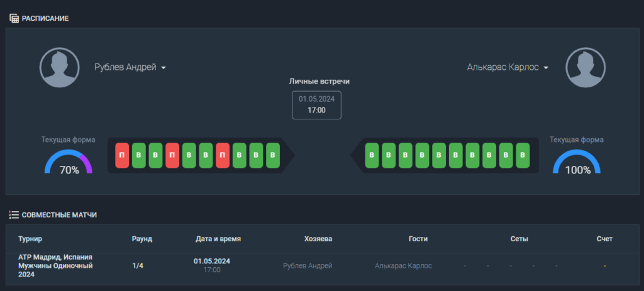
Task: Click Рублев's last green В result badge
Action: pos(273,155)
